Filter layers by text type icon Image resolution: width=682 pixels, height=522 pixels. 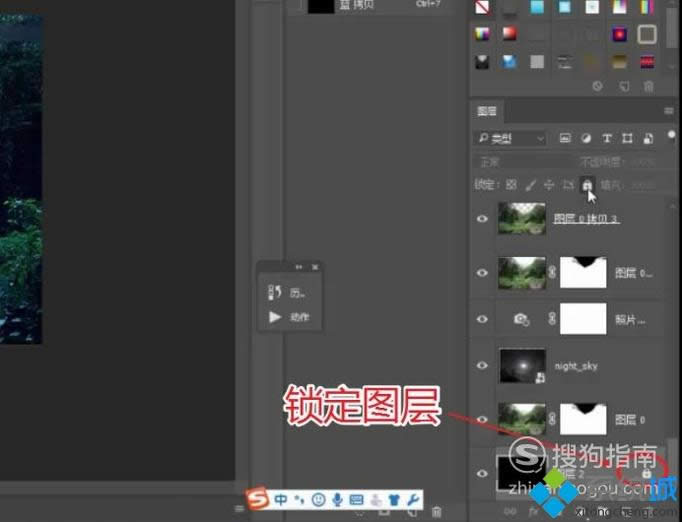point(607,138)
